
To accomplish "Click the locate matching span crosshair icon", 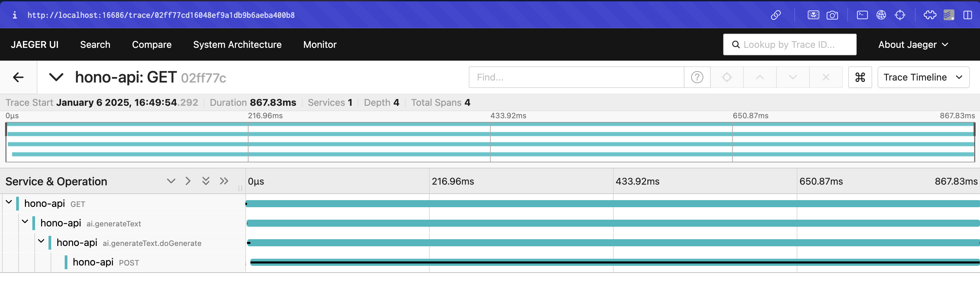I will pyautogui.click(x=726, y=77).
